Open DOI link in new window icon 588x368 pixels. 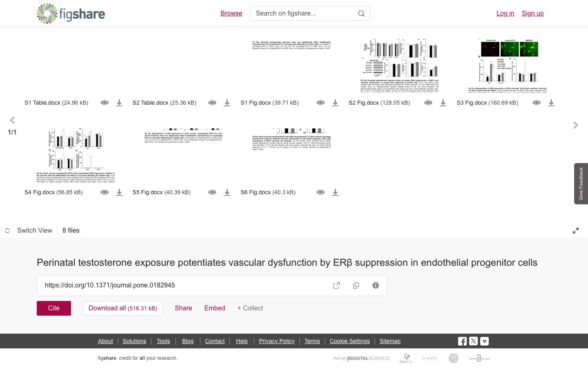pos(336,285)
